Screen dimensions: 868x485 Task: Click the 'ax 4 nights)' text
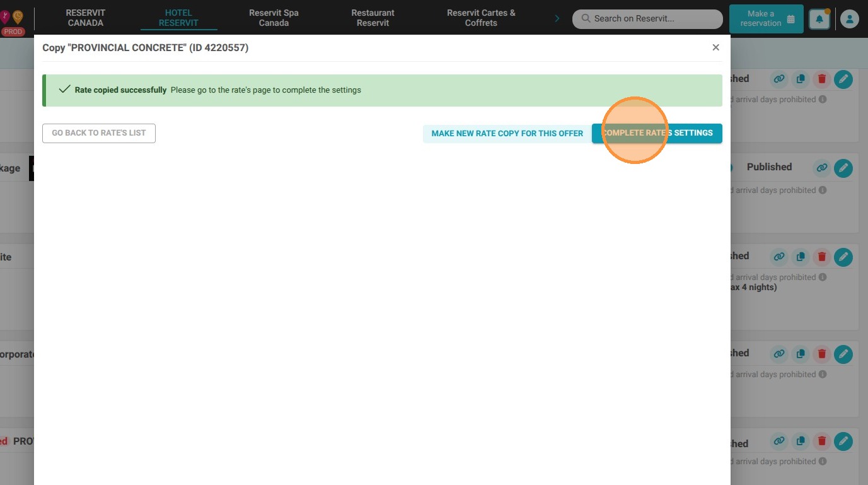(x=754, y=288)
